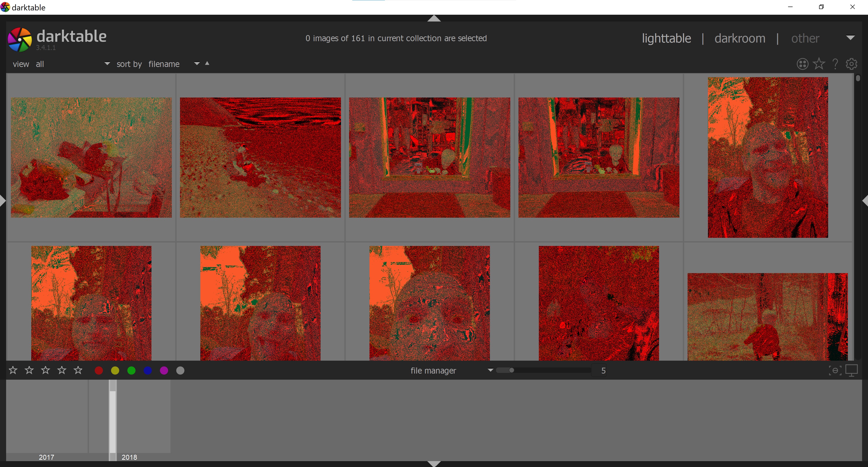Select the first thumbnail with red bags
868x467 pixels.
coord(91,157)
